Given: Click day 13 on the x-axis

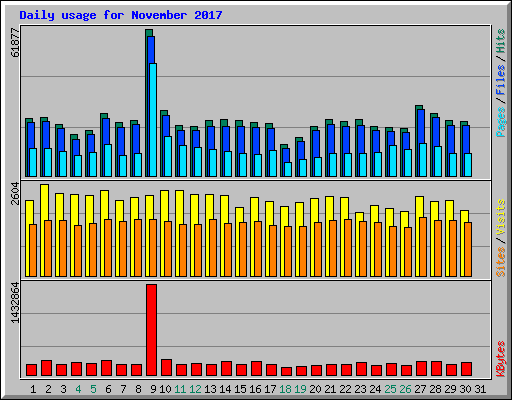Looking at the screenshot, I should 210,389.
